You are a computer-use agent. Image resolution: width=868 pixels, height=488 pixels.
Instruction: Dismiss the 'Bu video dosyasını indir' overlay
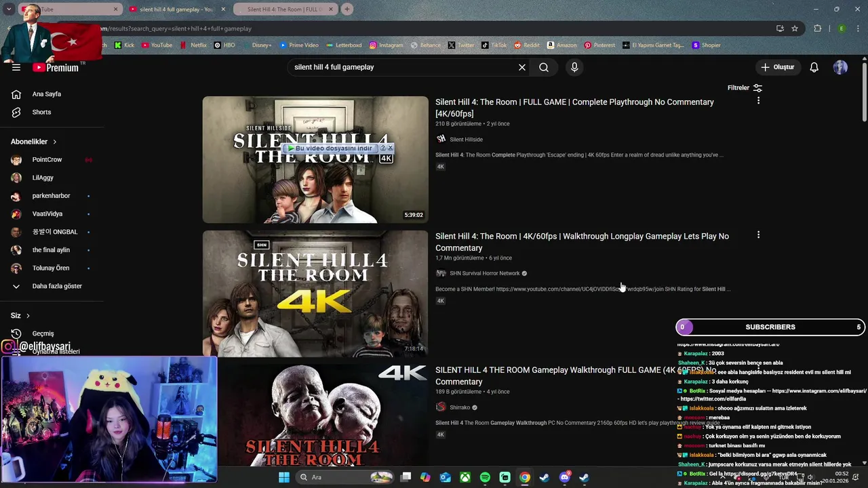390,148
